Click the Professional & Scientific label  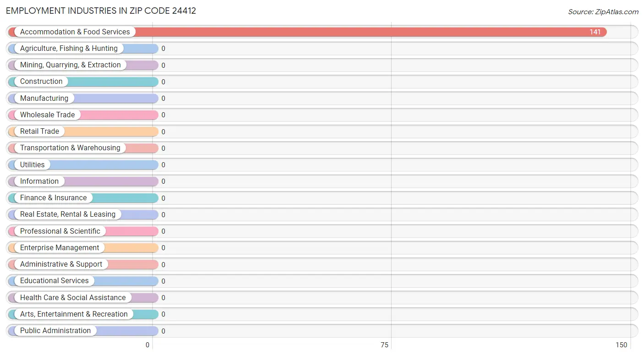[x=60, y=231]
